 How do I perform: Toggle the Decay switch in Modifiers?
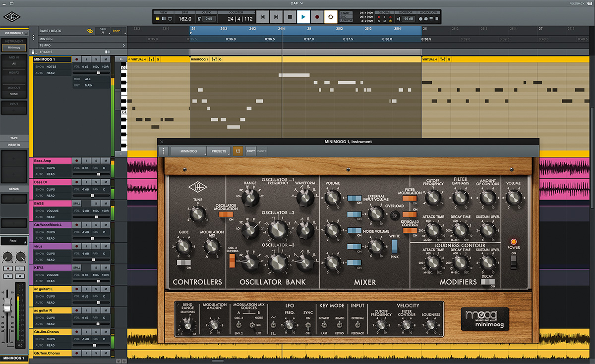[488, 282]
